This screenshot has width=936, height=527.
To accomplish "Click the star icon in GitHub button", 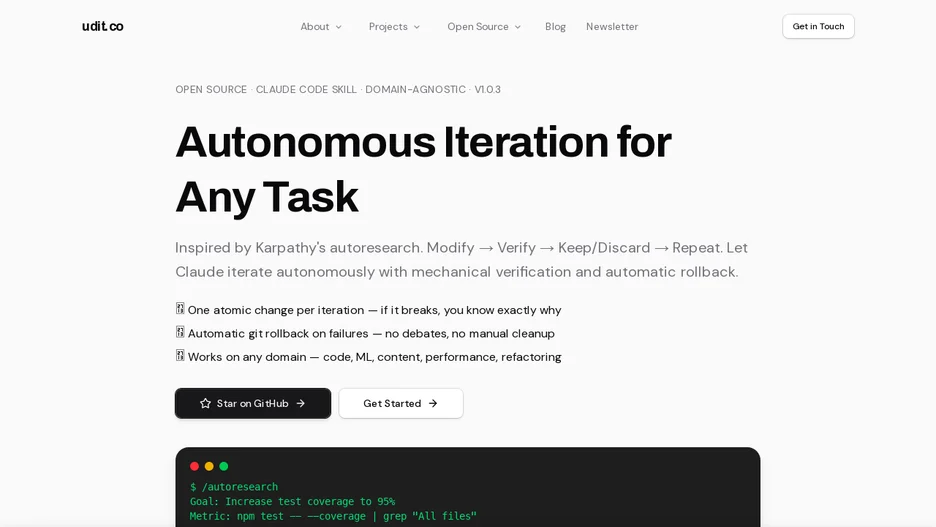I will coord(205,403).
